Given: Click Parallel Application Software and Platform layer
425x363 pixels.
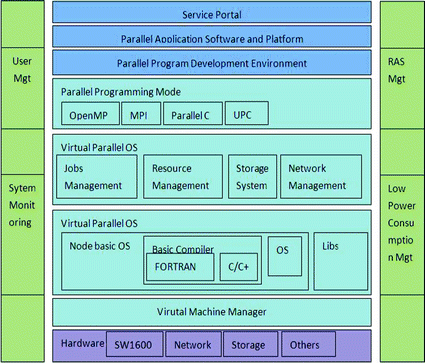Looking at the screenshot, I should (x=212, y=36).
